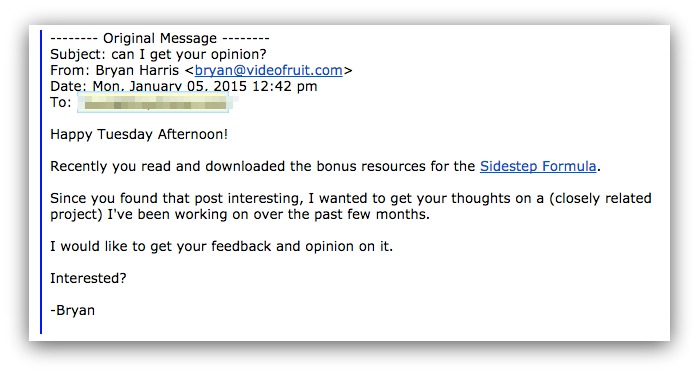The height and width of the screenshot is (374, 699).
Task: Select the 'can I get your opinion?' subject text
Action: (189, 54)
